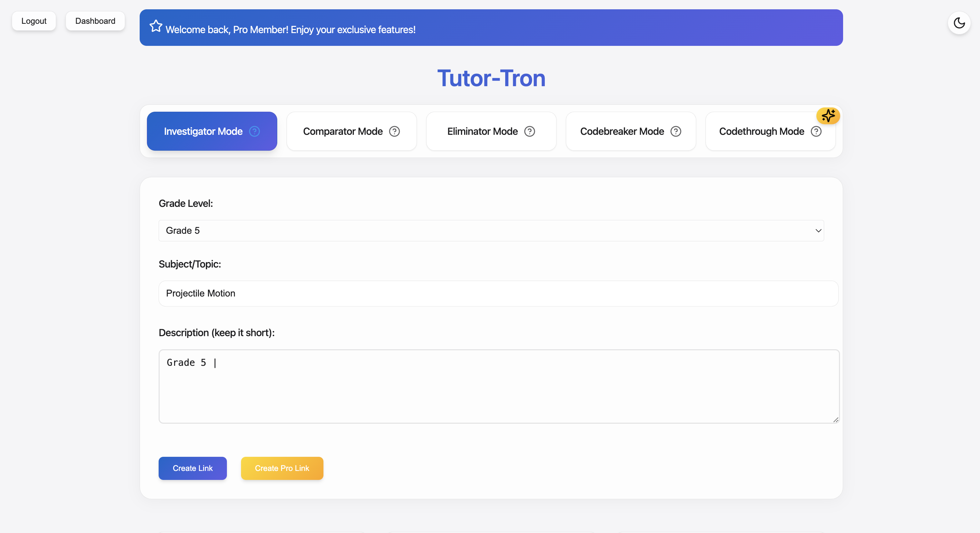Switch to the Codebreaker Mode tab
This screenshot has height=533, width=980.
pos(631,131)
